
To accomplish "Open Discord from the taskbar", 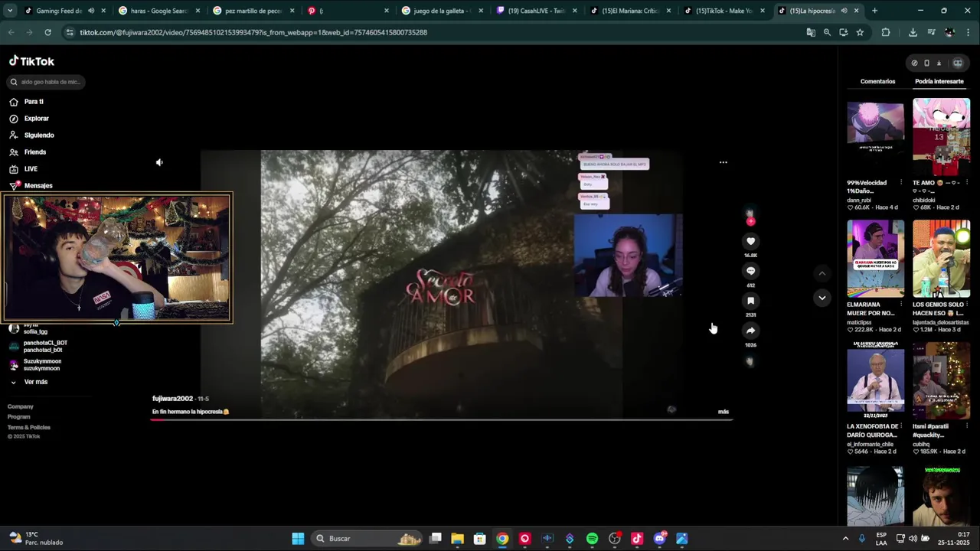I will [660, 539].
